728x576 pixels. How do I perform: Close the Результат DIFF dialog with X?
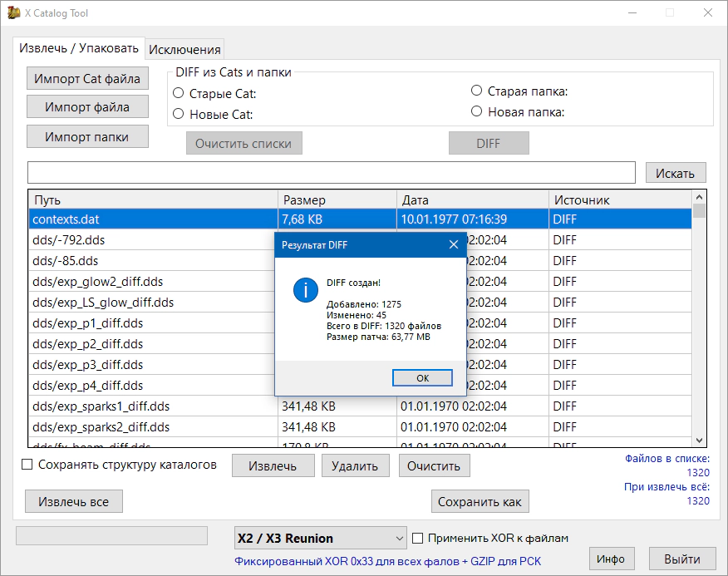(454, 244)
